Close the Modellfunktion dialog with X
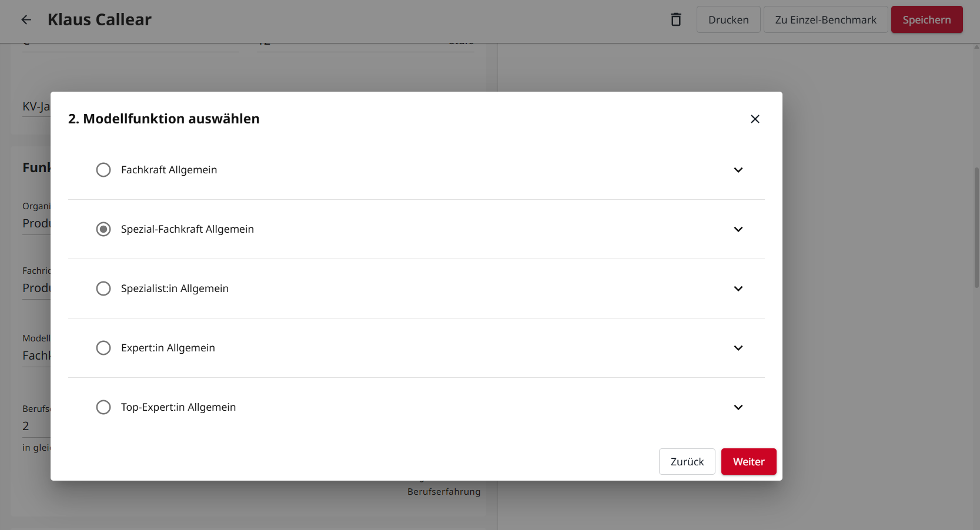980x530 pixels. (755, 119)
